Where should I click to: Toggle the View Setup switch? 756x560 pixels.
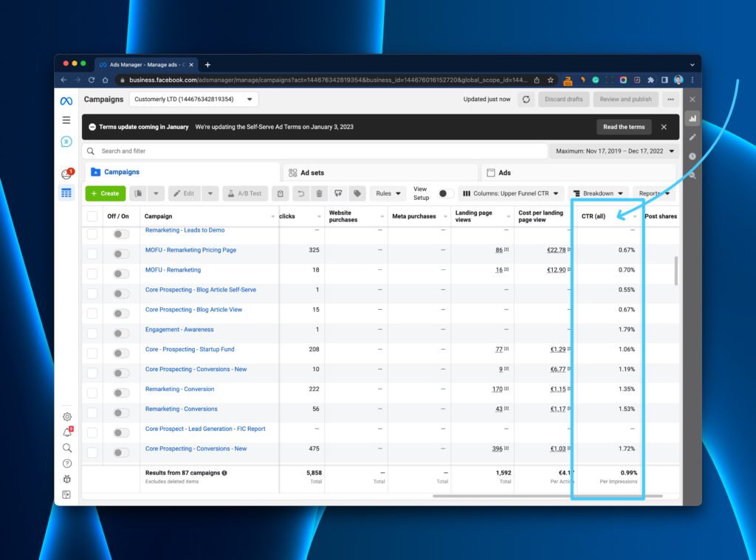tap(445, 193)
